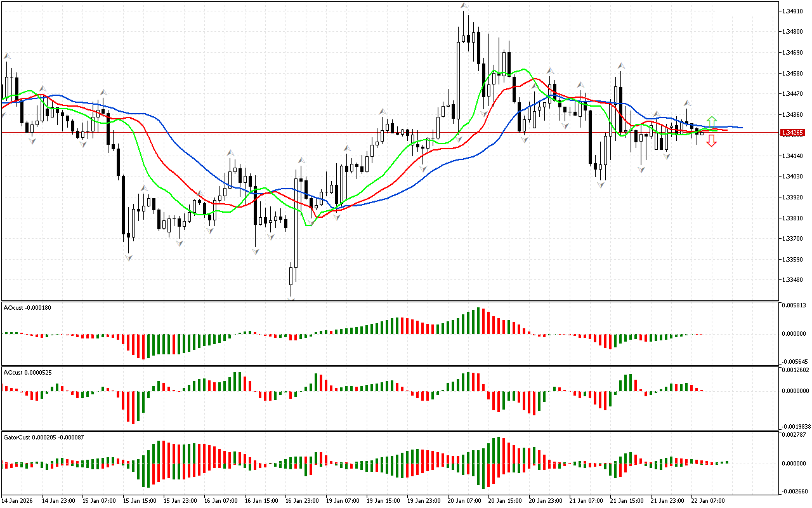Viewport: 812px width, 508px height.
Task: Click the last up fractal before the green arrow
Action: [687, 102]
